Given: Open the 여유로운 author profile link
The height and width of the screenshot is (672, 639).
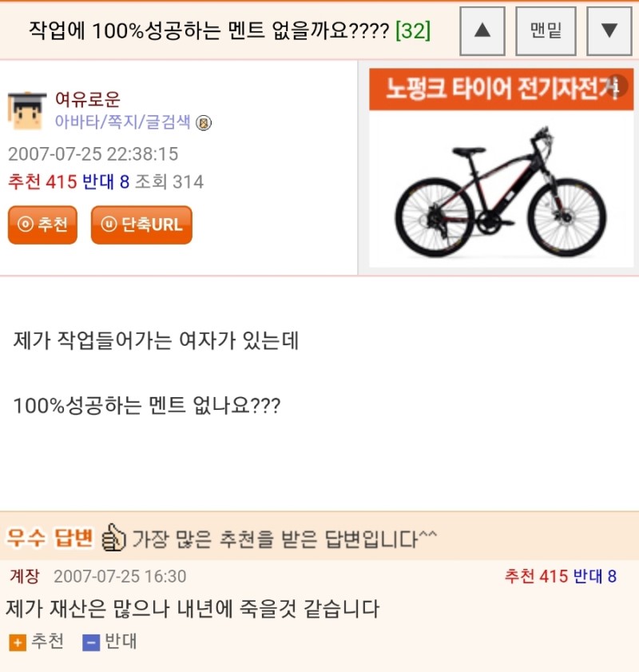Looking at the screenshot, I should (x=88, y=100).
